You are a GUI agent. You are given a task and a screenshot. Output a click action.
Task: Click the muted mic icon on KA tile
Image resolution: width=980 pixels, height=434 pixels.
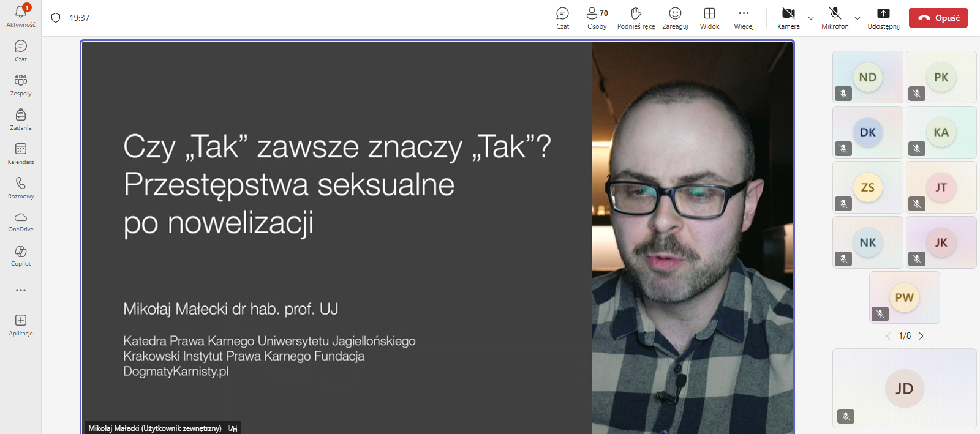pyautogui.click(x=917, y=149)
